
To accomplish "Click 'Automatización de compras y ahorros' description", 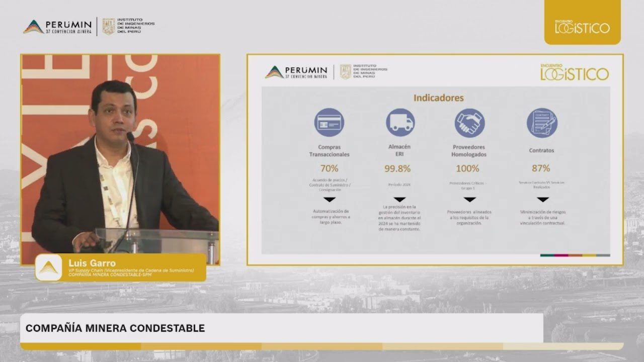I will [x=331, y=217].
